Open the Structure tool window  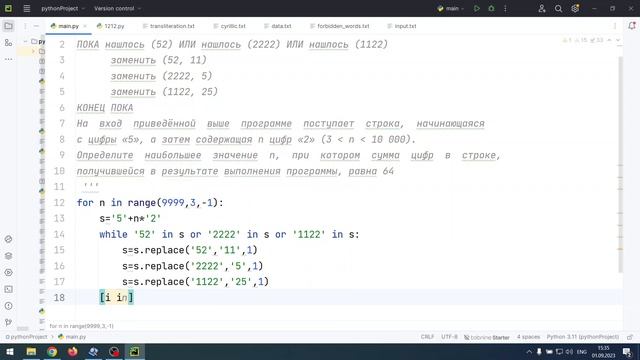pos(8,42)
